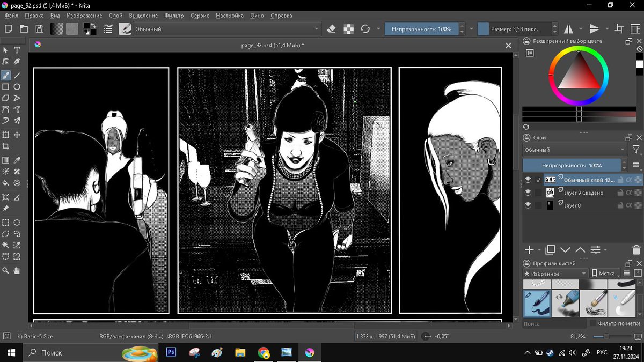The width and height of the screenshot is (644, 362).
Task: Select the Rectangle tool
Action: [6, 86]
